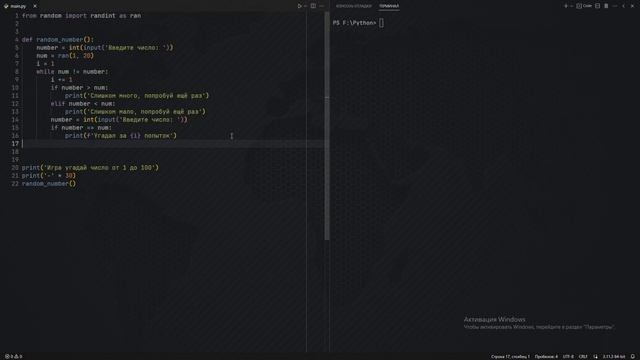Open terminal panel more actions menu

pyautogui.click(x=615, y=6)
